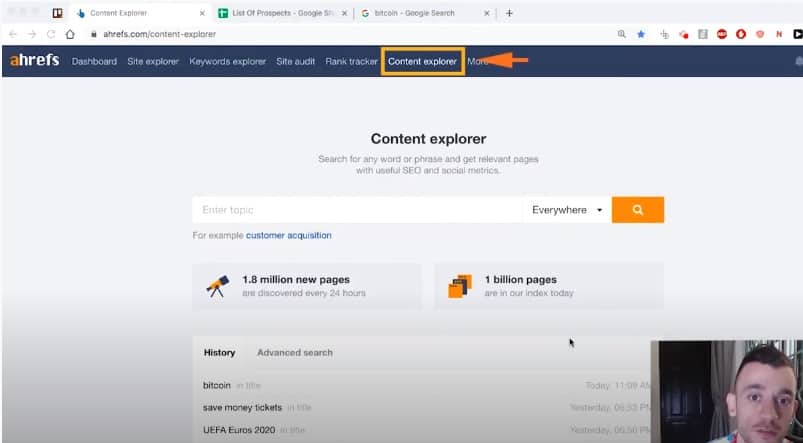Click the black play-button extension icon
Screen dimensions: 803x443
point(798,34)
